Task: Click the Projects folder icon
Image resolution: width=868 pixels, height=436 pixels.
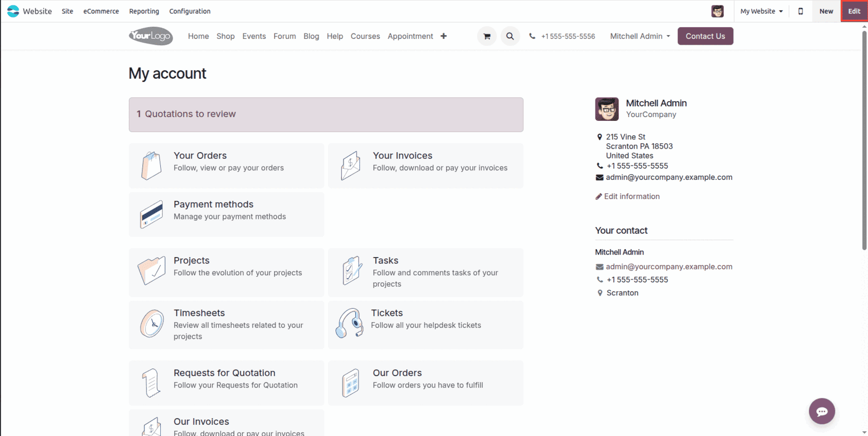Action: (x=151, y=271)
